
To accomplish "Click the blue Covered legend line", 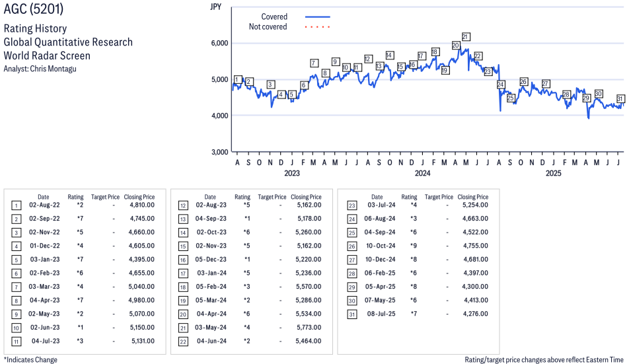I will (x=318, y=17).
